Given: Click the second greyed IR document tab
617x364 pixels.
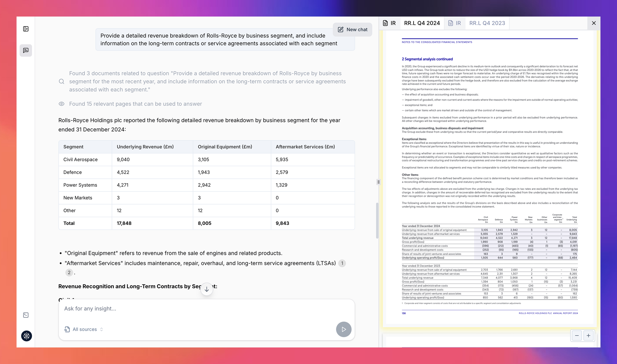Looking at the screenshot, I should click(455, 23).
